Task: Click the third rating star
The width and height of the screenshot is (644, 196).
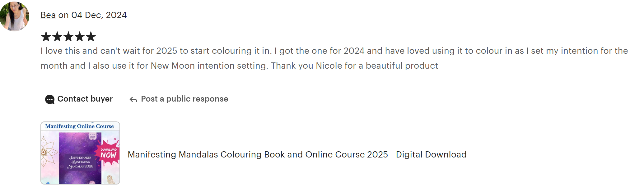Action: pos(68,37)
